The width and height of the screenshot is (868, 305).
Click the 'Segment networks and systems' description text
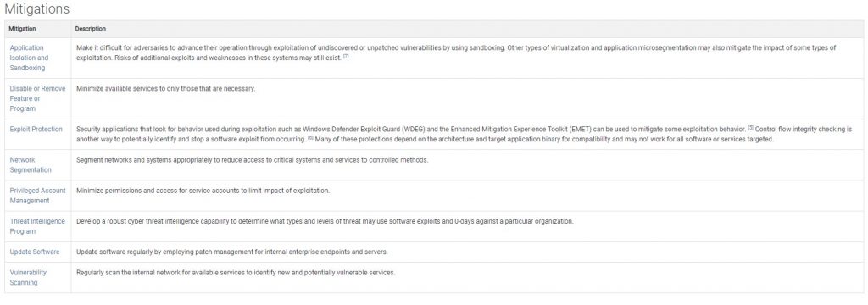click(253, 160)
